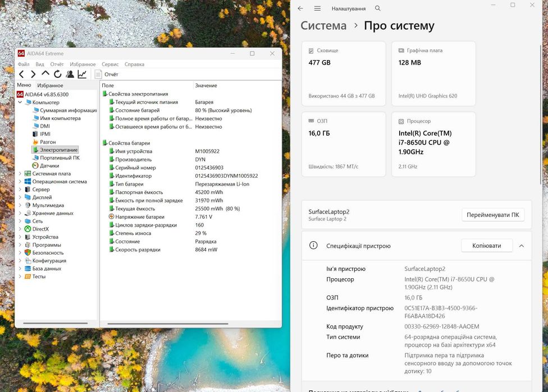Screen dimensions: 548x392
Task: Click Программы in the tree
Action: (43, 245)
